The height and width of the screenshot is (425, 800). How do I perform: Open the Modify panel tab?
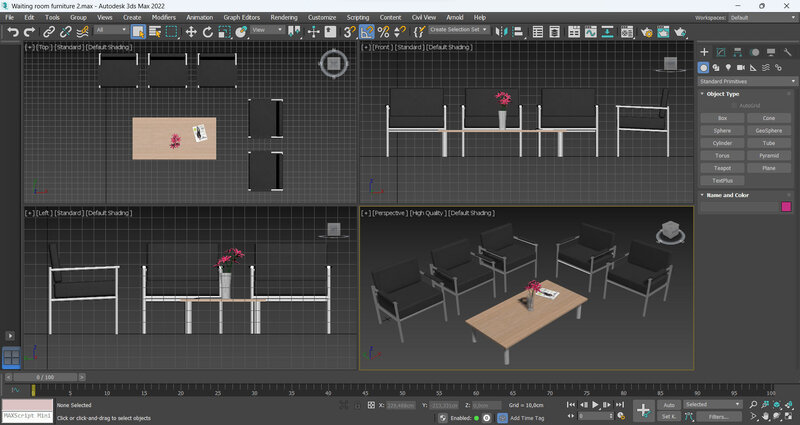(721, 51)
